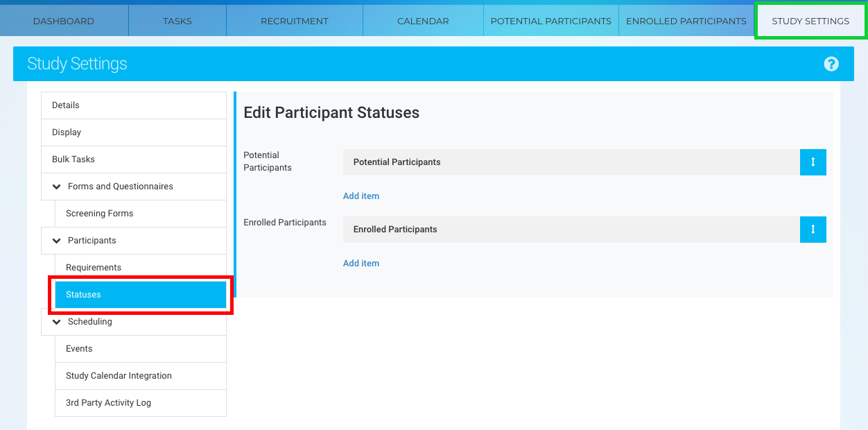868x430 pixels.
Task: Go to Screening Forms
Action: [x=99, y=214]
